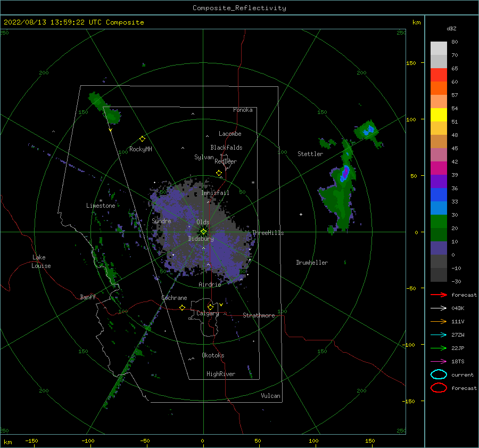Pick the red swatch between 65 and 60 dBZ
This screenshot has width=479, height=448.
coord(439,75)
